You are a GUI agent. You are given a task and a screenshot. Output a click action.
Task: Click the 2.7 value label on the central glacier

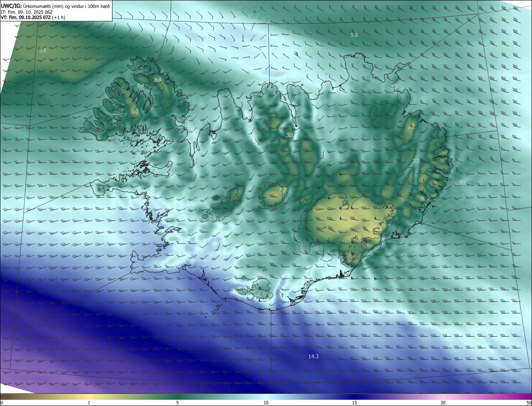pyautogui.click(x=283, y=190)
